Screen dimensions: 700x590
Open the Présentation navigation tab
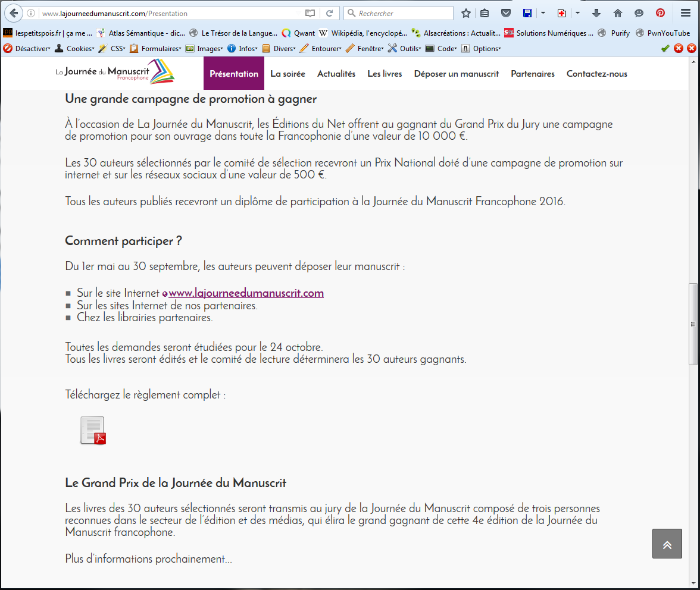click(x=234, y=74)
